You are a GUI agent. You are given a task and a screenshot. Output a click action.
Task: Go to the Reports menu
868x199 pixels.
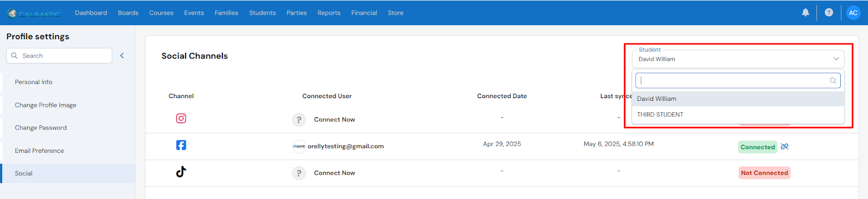(329, 12)
